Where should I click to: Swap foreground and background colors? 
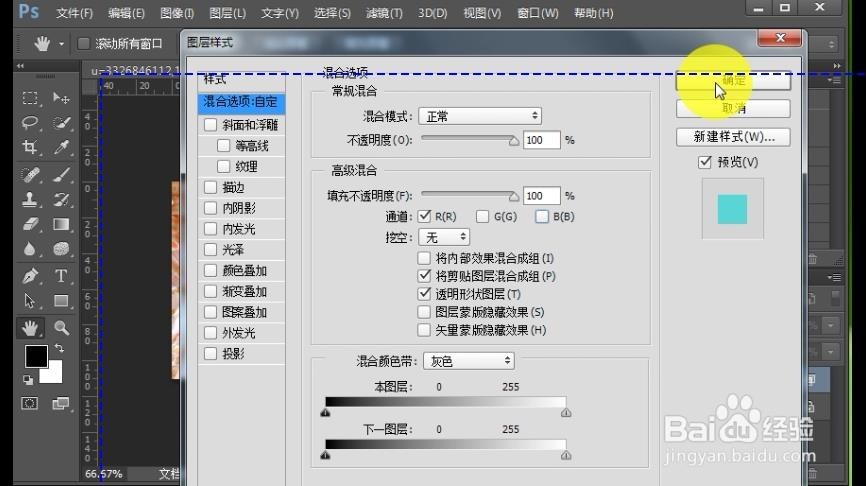59,348
